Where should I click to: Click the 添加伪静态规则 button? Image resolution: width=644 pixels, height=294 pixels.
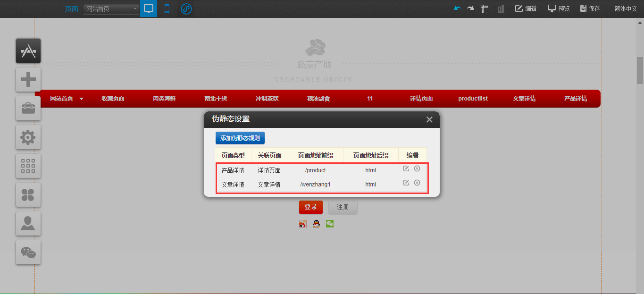[x=240, y=138]
